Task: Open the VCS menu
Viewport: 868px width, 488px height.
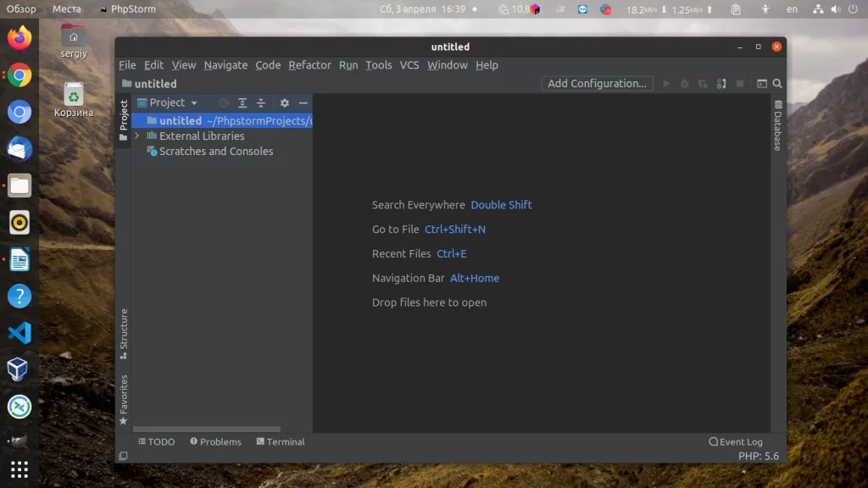Action: (409, 64)
